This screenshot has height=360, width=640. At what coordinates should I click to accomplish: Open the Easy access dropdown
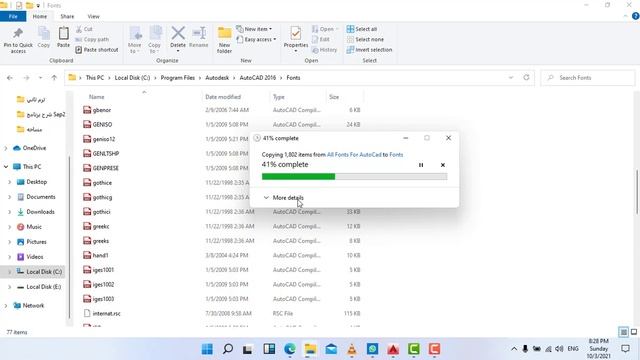[256, 39]
